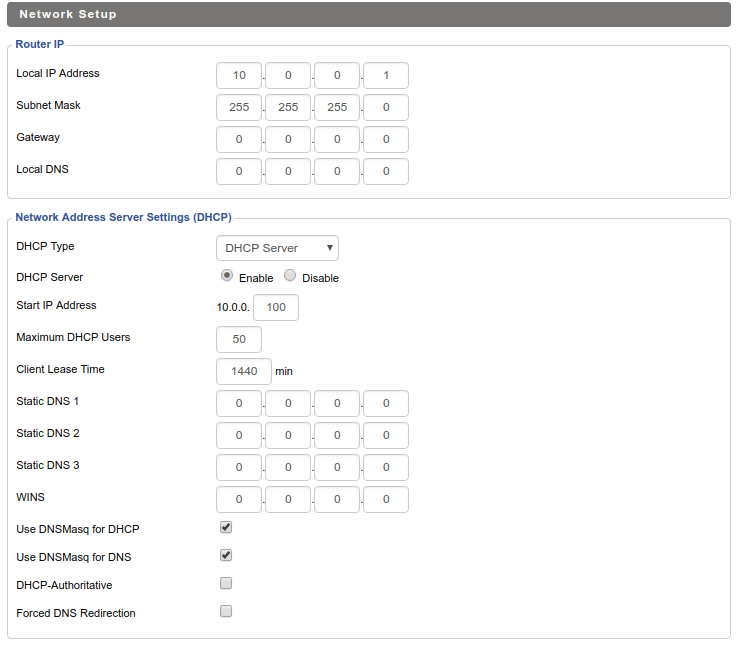The image size is (739, 645).
Task: Tick the Forced DNS Redirection checkbox
Action: tap(226, 611)
